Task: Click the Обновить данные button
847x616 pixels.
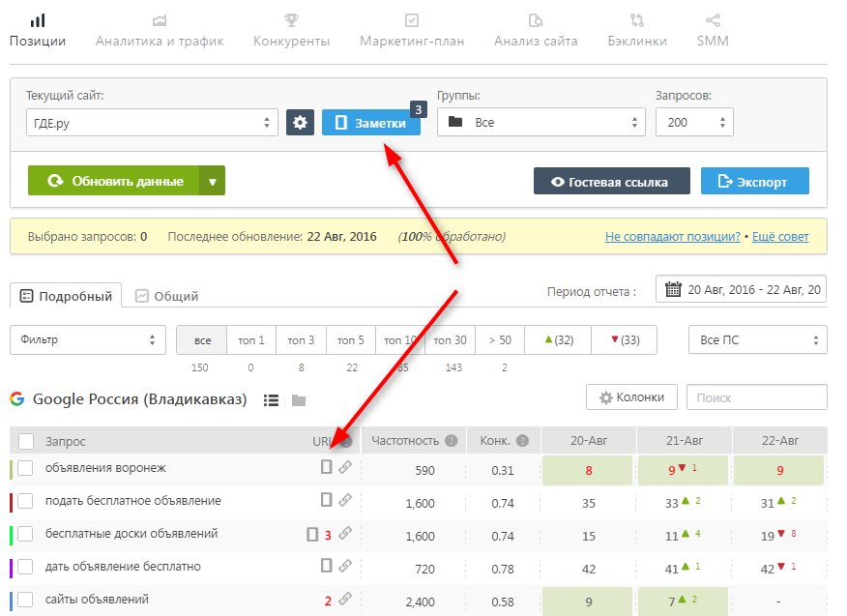Action: click(x=114, y=181)
